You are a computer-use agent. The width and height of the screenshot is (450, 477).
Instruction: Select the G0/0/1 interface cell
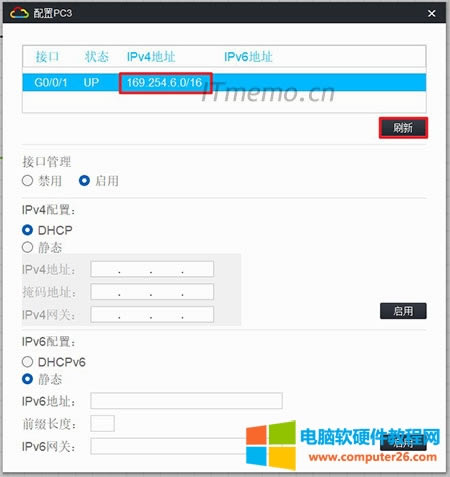coord(51,82)
